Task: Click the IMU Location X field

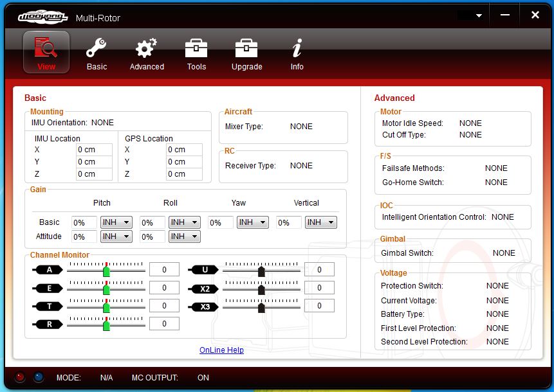Action: (x=94, y=150)
